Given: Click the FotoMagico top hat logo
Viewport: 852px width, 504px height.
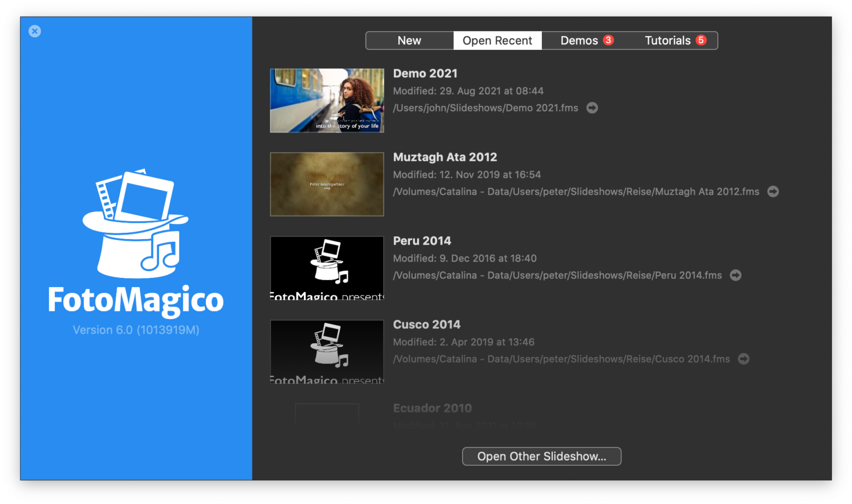Looking at the screenshot, I should (136, 224).
